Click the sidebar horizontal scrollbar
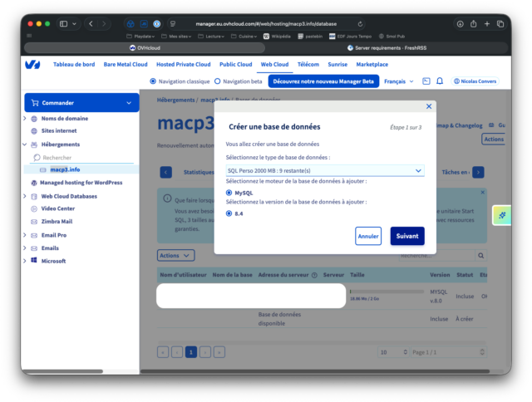Screen dimensions: 532x402 point(62,371)
